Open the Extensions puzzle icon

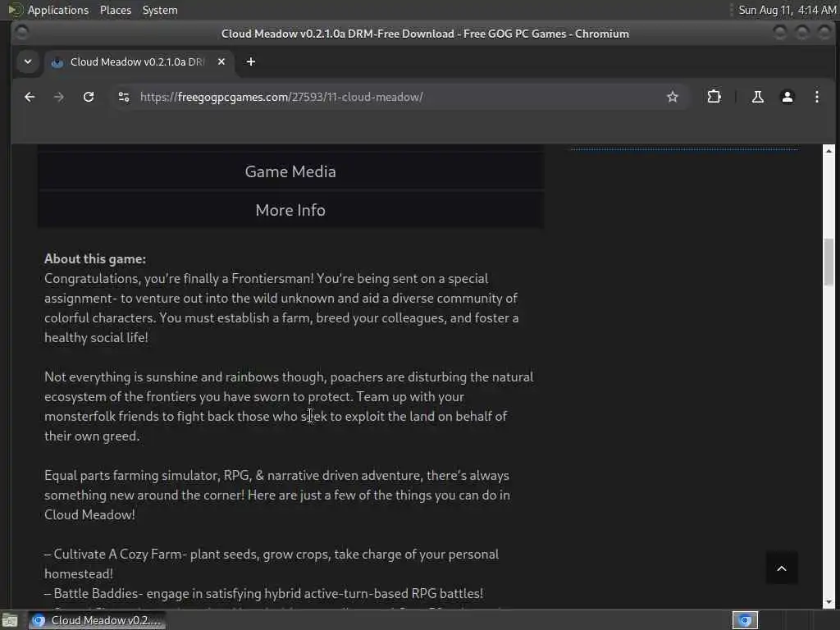714,97
